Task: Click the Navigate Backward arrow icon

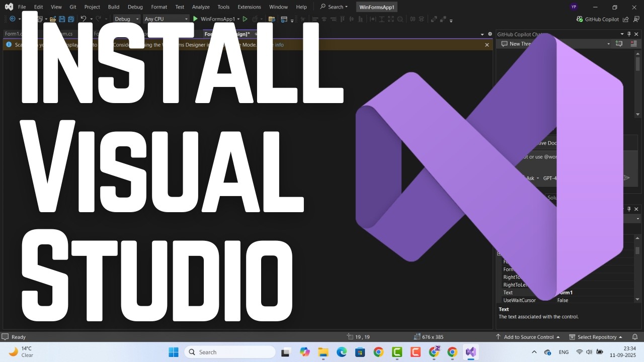Action: pyautogui.click(x=13, y=19)
